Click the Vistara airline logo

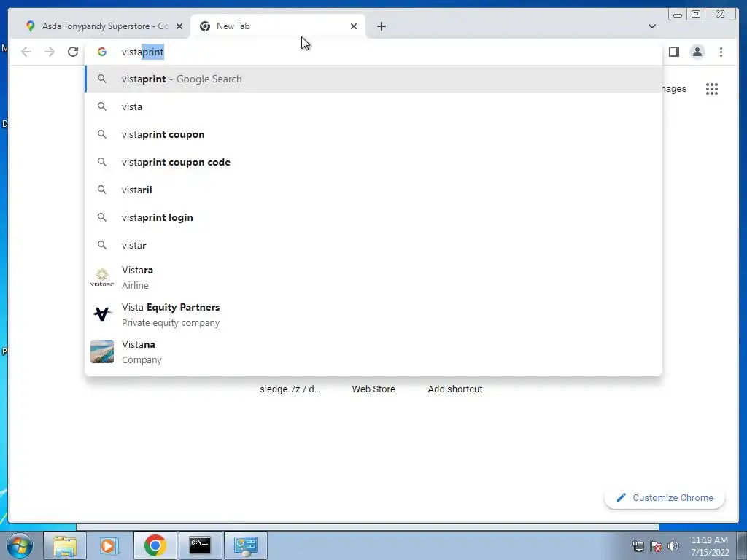click(102, 278)
